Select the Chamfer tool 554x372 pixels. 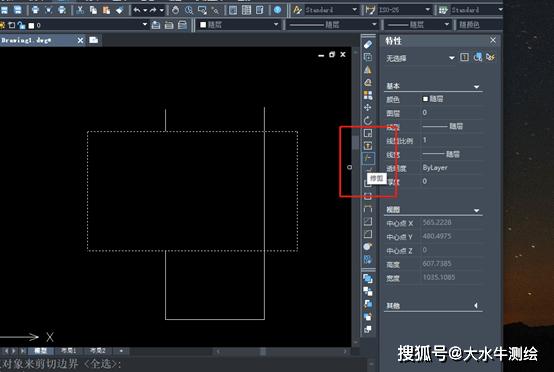pyautogui.click(x=368, y=222)
